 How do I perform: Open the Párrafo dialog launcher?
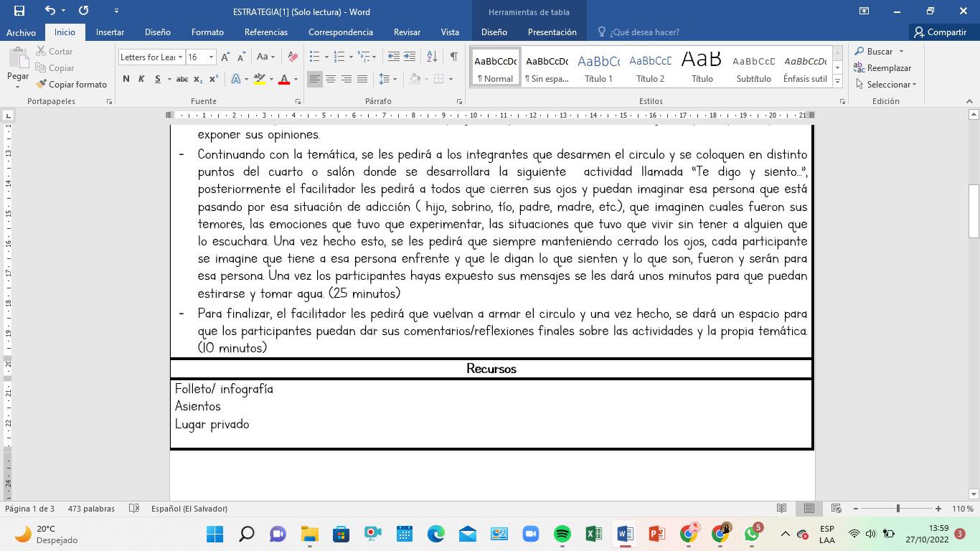[x=459, y=102]
